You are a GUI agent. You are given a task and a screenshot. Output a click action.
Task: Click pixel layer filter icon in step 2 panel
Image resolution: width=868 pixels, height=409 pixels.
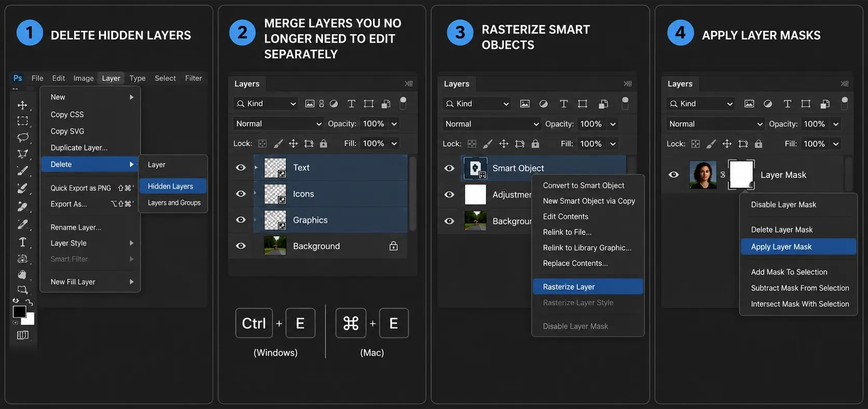coord(310,103)
